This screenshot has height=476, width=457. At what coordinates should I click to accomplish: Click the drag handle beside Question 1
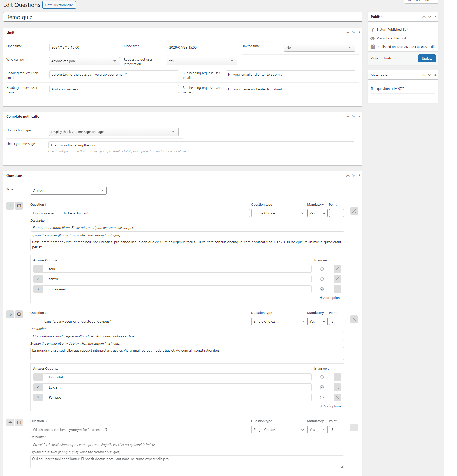point(10,206)
